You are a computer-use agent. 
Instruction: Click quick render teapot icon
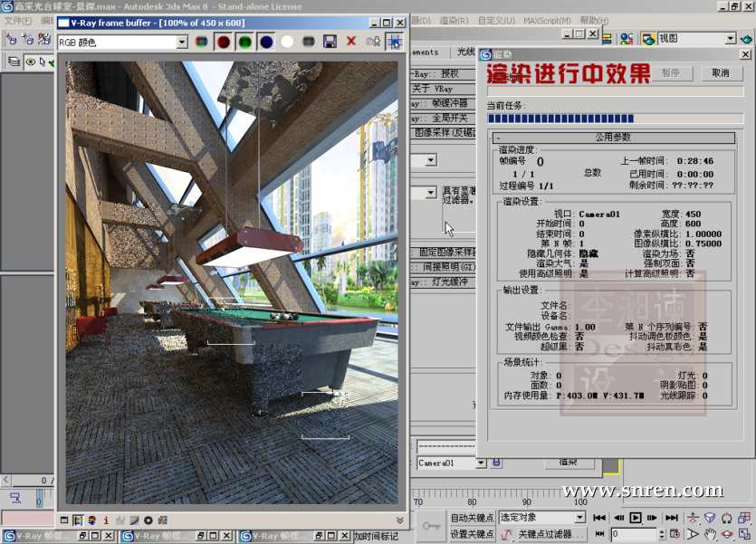pyautogui.click(x=746, y=39)
